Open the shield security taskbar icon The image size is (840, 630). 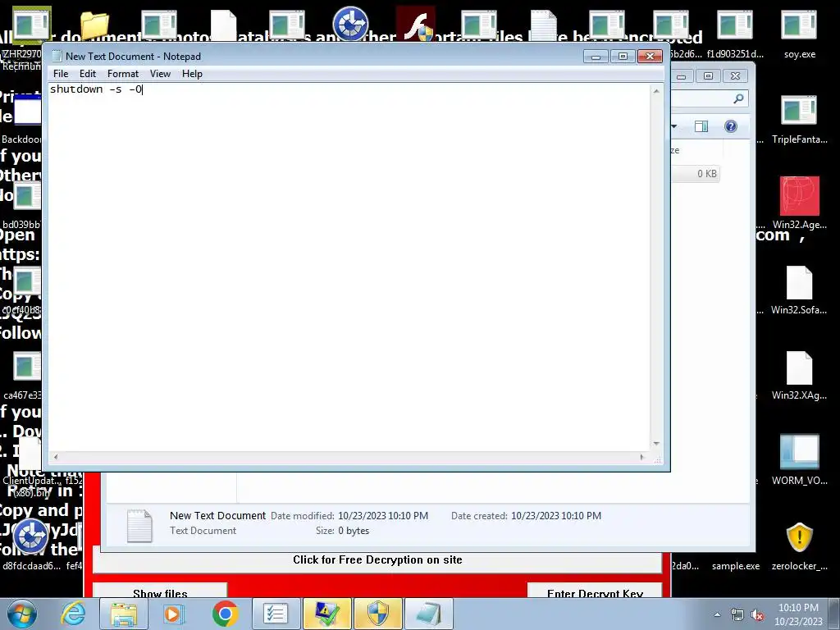point(377,614)
